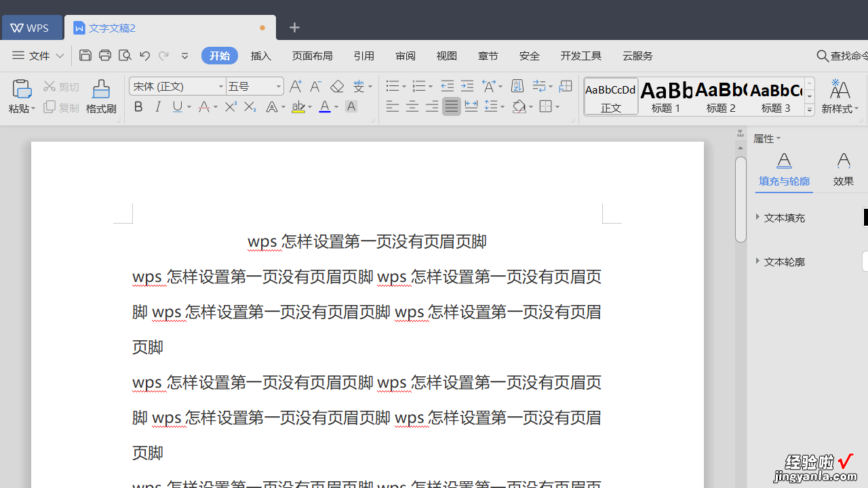Open Print Preview icon
The height and width of the screenshot is (488, 868).
125,56
